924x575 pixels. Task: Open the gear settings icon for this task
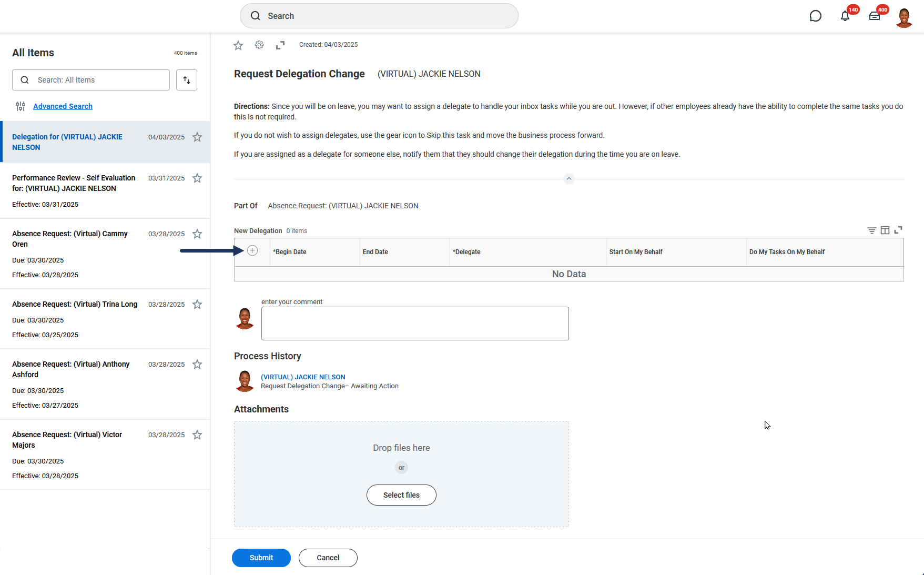259,45
